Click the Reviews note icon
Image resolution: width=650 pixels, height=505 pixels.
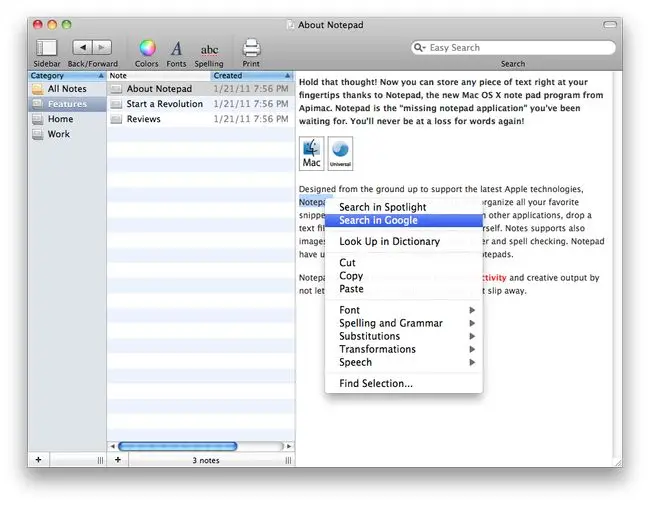point(116,119)
